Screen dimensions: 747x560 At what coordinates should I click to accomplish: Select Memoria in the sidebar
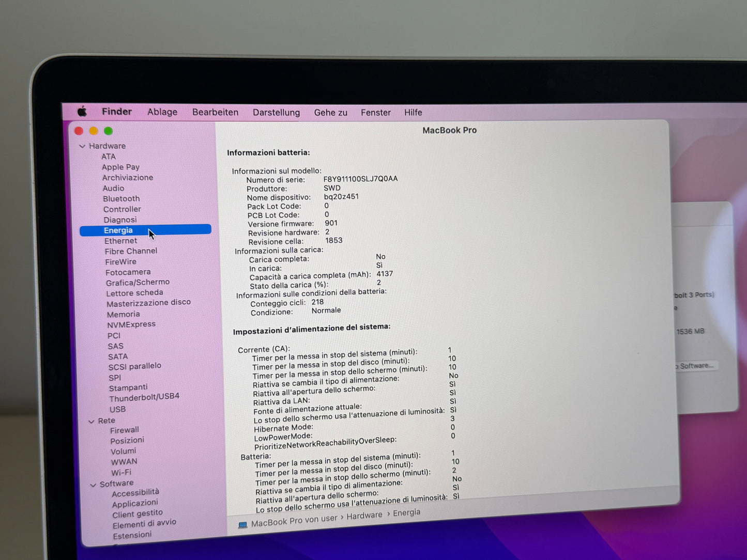tap(123, 314)
